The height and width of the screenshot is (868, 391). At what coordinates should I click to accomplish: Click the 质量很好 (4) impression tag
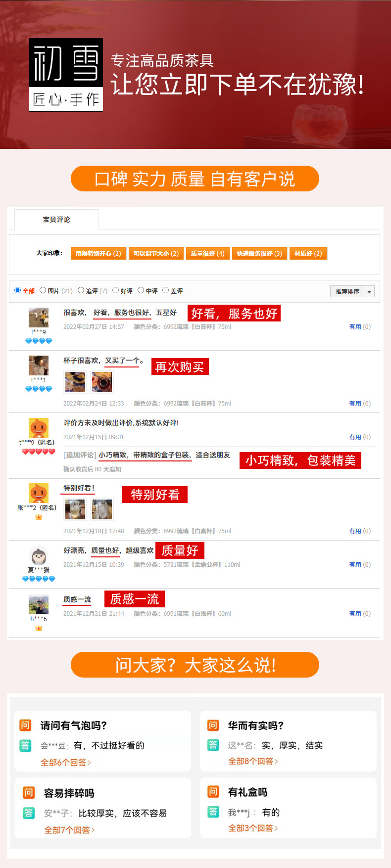[x=207, y=253]
